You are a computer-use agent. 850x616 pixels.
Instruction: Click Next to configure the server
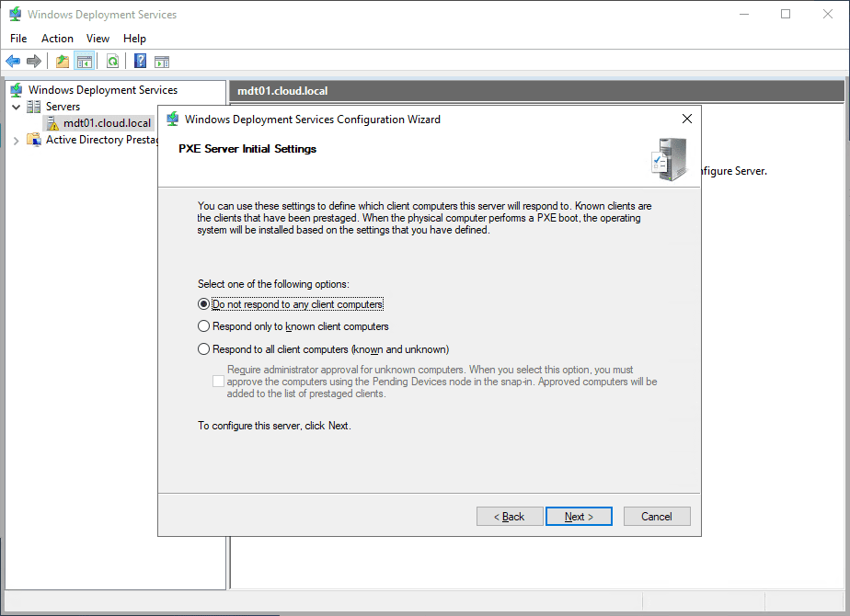click(x=579, y=517)
